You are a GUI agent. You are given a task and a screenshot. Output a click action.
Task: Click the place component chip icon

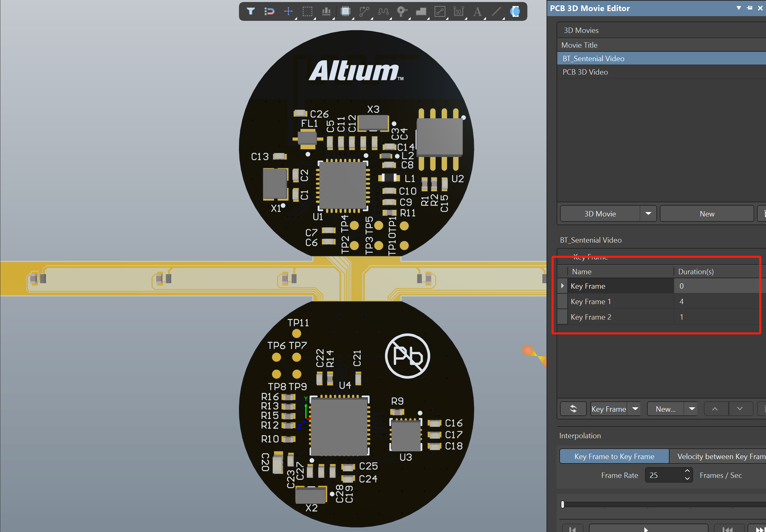tap(345, 11)
